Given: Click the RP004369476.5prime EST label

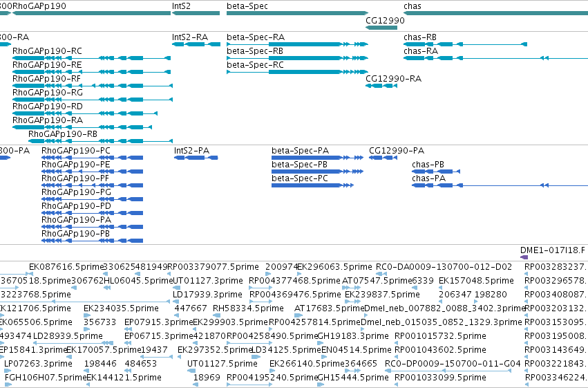Looking at the screenshot, I should click(x=295, y=295).
